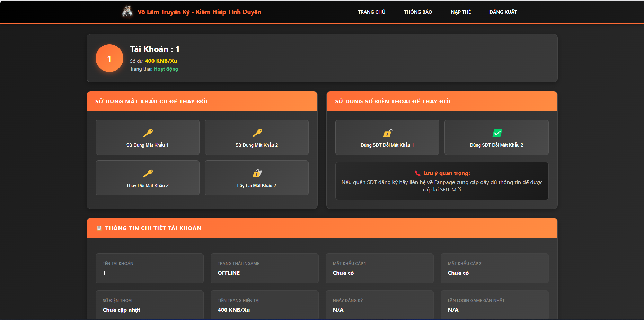Click the green checkmark icon for SĐT Mật Khẩu 2

point(497,133)
